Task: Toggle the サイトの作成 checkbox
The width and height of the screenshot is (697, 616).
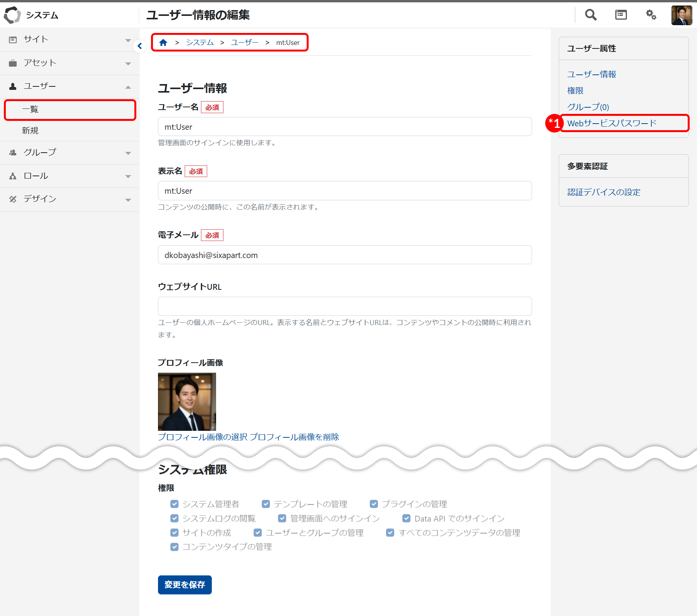Action: point(175,533)
